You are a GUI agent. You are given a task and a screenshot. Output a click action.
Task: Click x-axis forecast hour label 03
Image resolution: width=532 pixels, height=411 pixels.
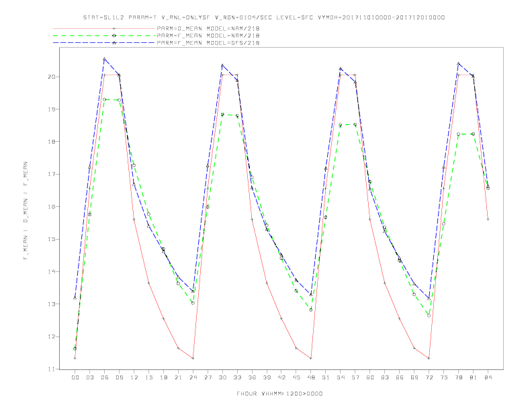coord(89,377)
